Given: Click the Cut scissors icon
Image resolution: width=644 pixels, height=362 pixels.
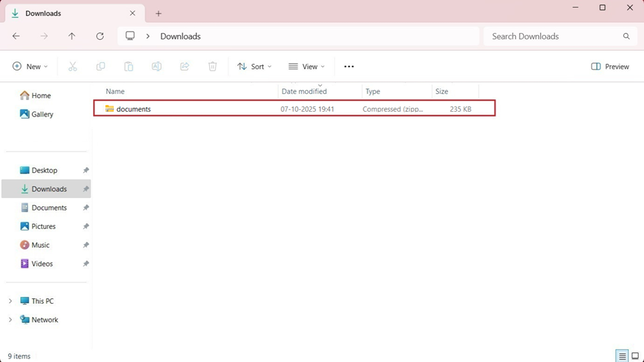Looking at the screenshot, I should click(x=73, y=67).
